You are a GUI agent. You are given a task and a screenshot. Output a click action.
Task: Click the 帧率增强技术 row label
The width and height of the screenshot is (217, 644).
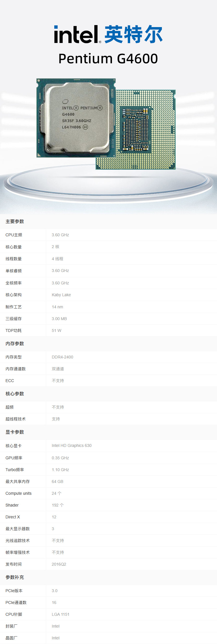18,552
